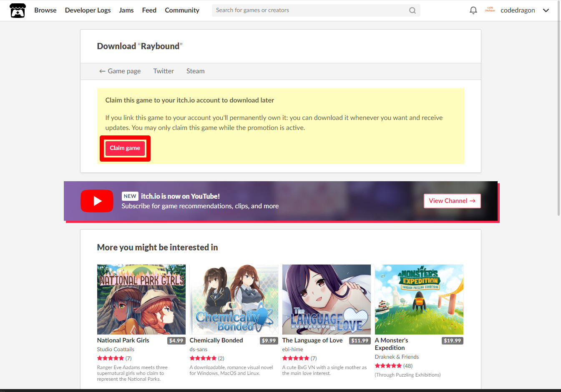
Task: Open The Language of Love thumbnail
Action: (327, 300)
